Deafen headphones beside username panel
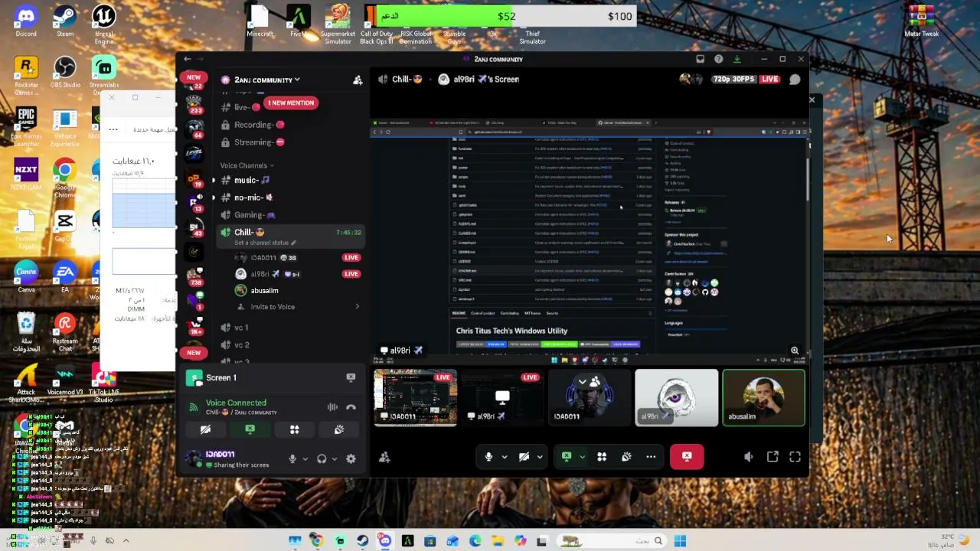Screen dimensions: 980x551 tap(322, 458)
